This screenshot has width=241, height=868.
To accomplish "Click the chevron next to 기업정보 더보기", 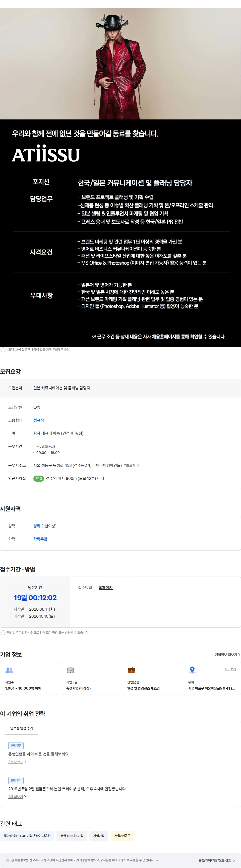I will coord(239,655).
